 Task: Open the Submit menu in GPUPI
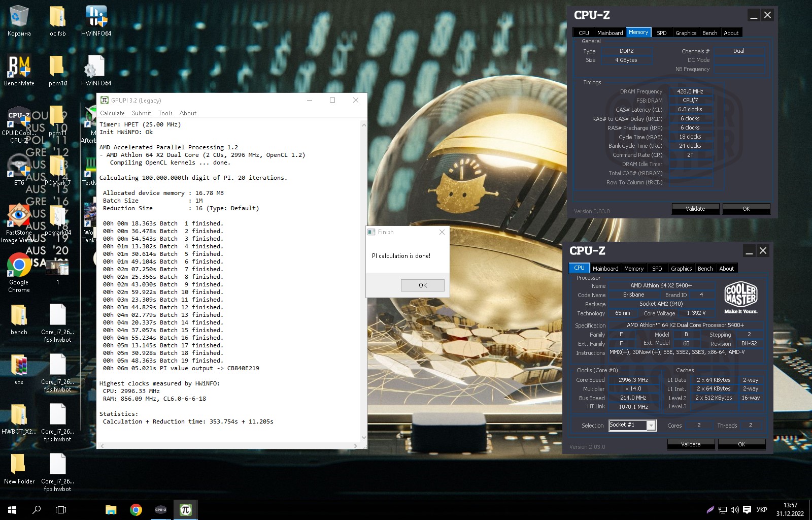coord(142,113)
